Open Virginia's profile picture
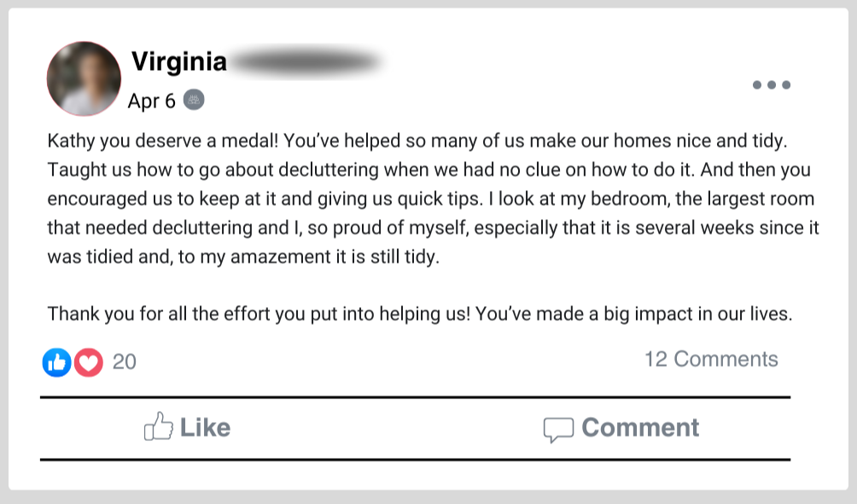857x504 pixels. (x=84, y=79)
